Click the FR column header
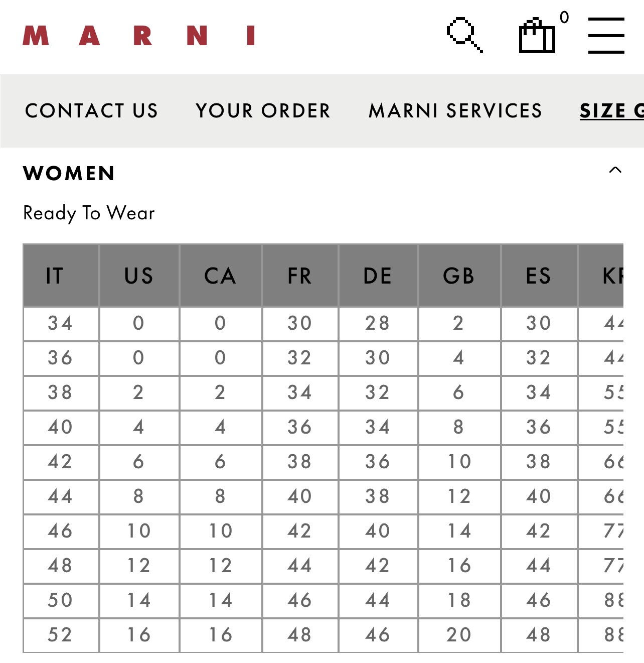The width and height of the screenshot is (644, 663). tap(300, 276)
